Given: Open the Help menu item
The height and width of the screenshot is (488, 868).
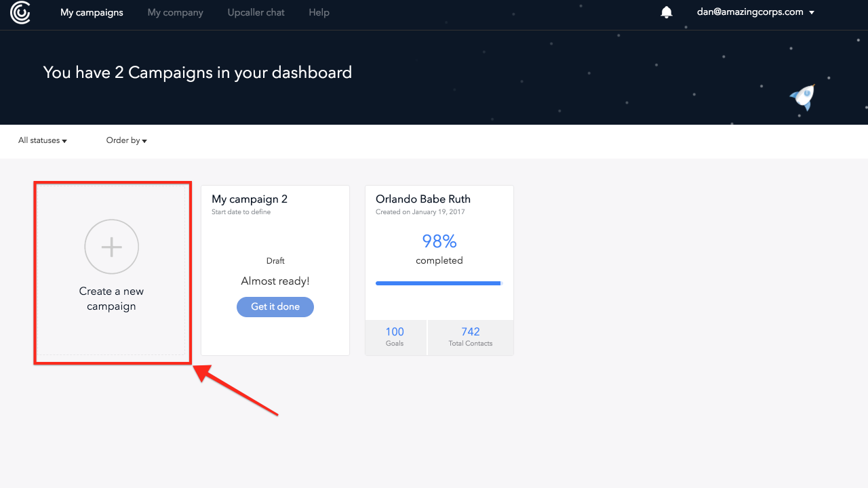Looking at the screenshot, I should tap(319, 12).
